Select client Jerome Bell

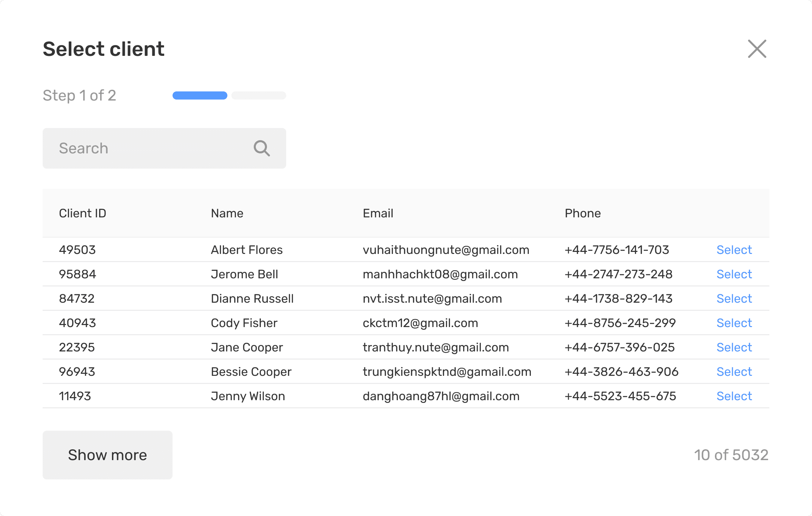pyautogui.click(x=734, y=274)
